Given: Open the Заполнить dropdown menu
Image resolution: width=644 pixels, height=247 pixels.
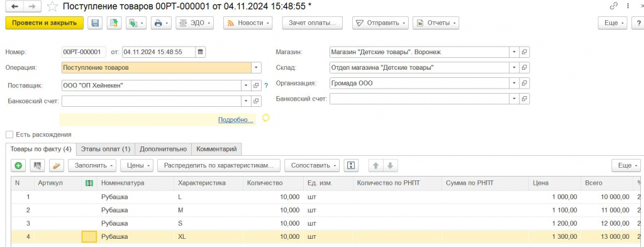Looking at the screenshot, I should [x=92, y=166].
